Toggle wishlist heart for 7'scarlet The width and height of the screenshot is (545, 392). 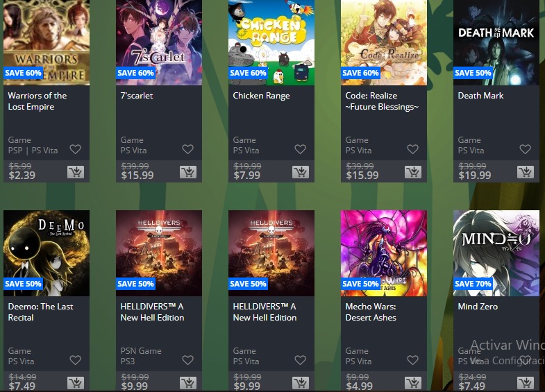tap(188, 149)
